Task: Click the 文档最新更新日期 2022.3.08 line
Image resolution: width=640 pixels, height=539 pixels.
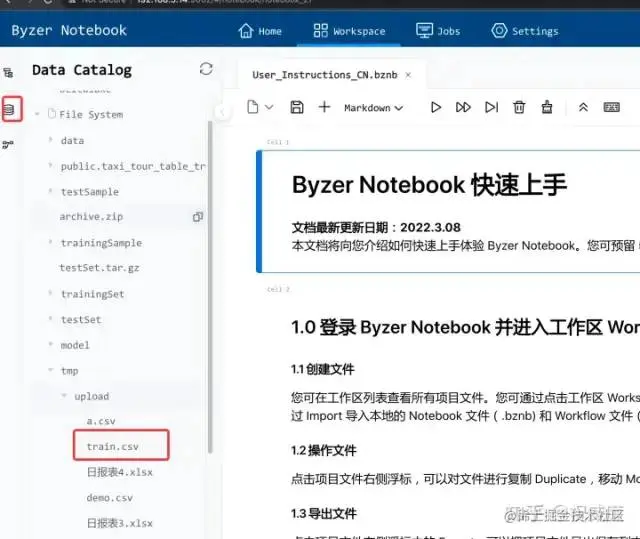Action: 376,227
